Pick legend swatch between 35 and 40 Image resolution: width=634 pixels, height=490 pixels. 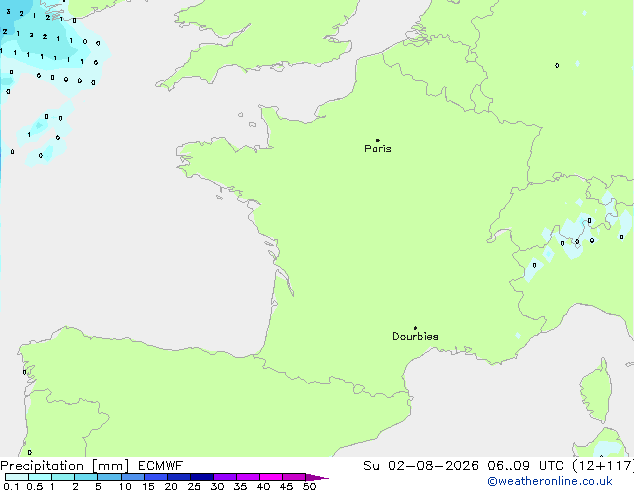248,477
